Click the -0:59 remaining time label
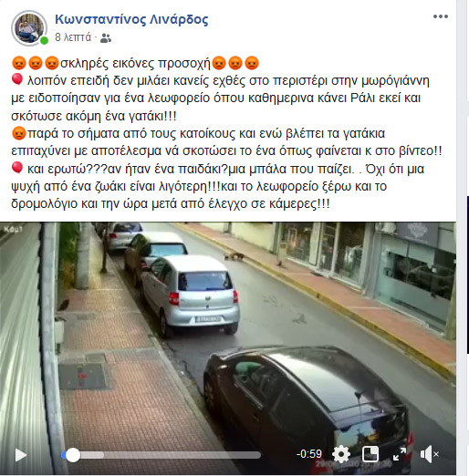Image resolution: width=469 pixels, height=476 pixels. click(x=309, y=454)
